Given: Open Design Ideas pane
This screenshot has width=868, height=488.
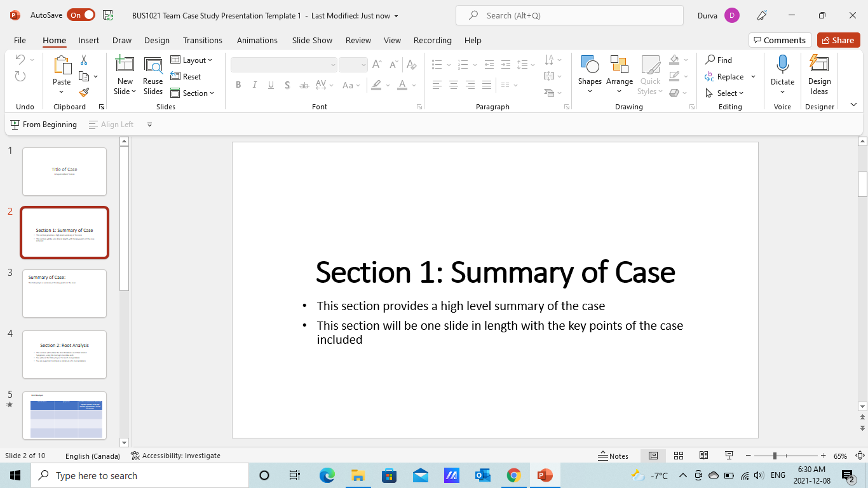Looking at the screenshot, I should tap(820, 76).
